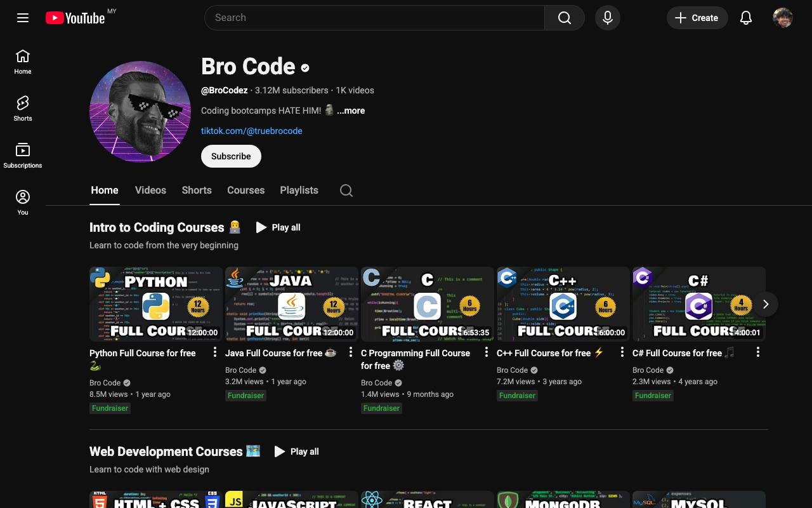Open the Java Full Course thumbnail
The image size is (812, 508).
(x=291, y=304)
